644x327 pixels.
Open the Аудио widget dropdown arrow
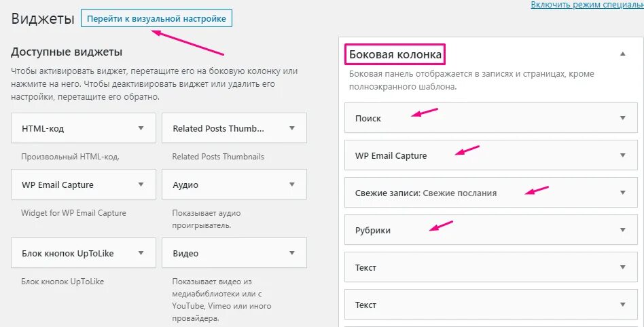point(292,185)
